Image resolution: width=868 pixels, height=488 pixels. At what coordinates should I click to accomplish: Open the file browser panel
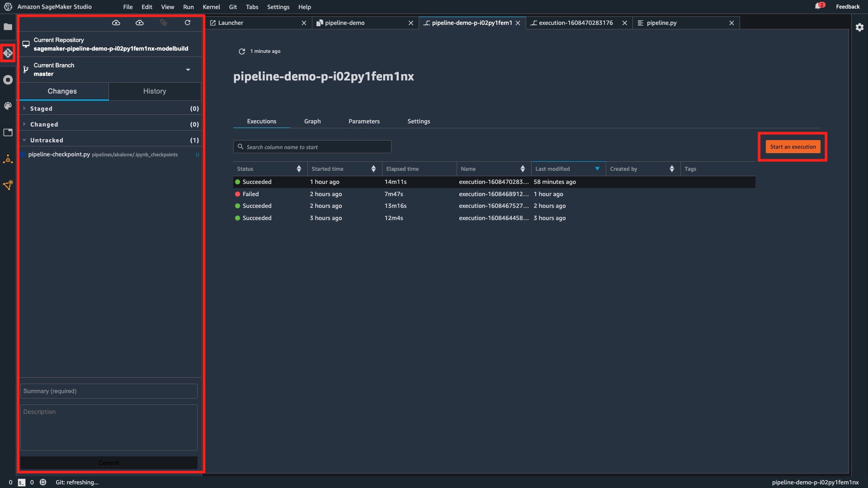pos(8,27)
